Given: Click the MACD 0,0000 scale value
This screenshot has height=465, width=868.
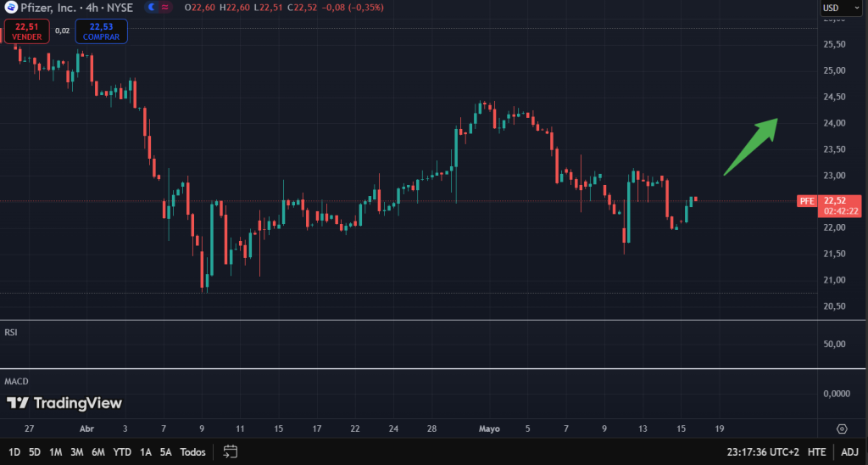Looking at the screenshot, I should pyautogui.click(x=837, y=394).
